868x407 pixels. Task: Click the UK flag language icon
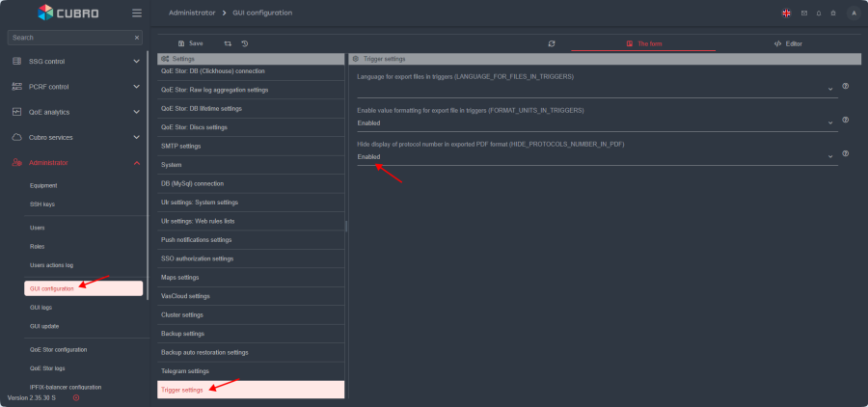[x=786, y=13]
